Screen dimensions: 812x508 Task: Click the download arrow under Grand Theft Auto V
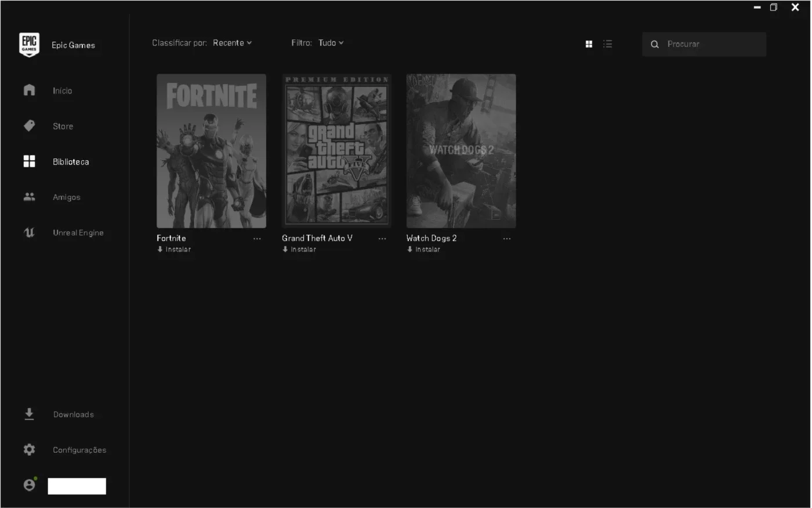285,249
